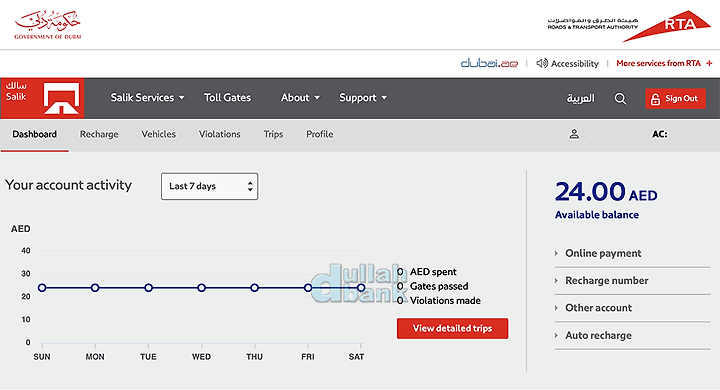Click the Saturday data point on chart
Image resolution: width=720 pixels, height=390 pixels.
(361, 288)
